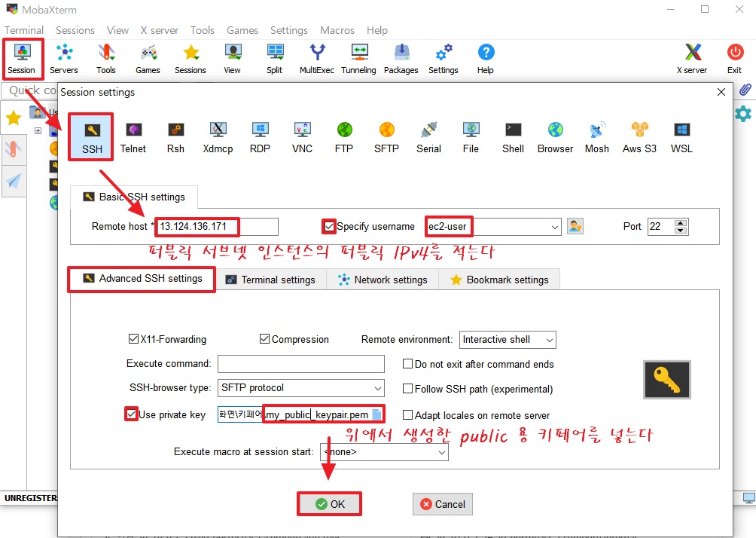
Task: Select Telnet session type
Action: click(x=133, y=138)
